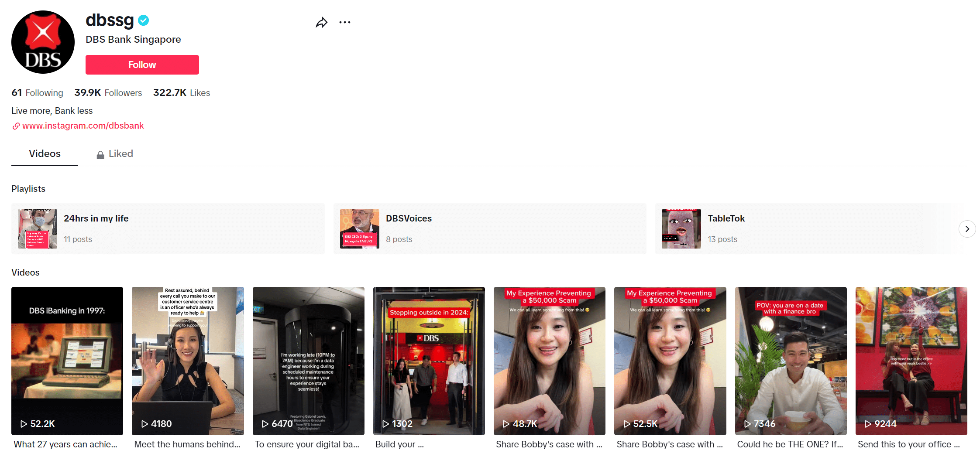Click the lock icon on Liked tab

pyautogui.click(x=100, y=154)
